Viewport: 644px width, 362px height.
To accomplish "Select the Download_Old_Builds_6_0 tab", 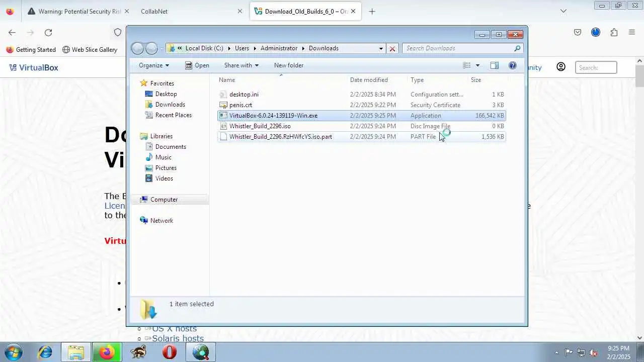I will [305, 11].
